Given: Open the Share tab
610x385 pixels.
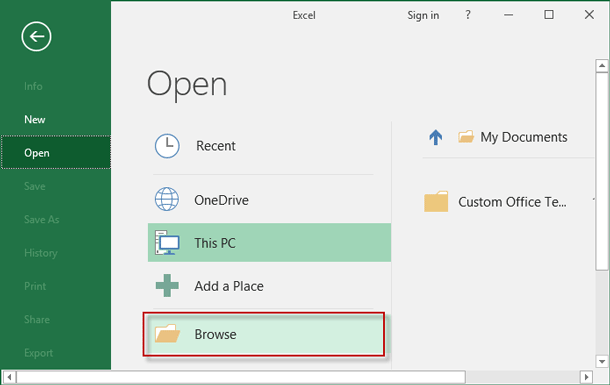Looking at the screenshot, I should click(37, 320).
